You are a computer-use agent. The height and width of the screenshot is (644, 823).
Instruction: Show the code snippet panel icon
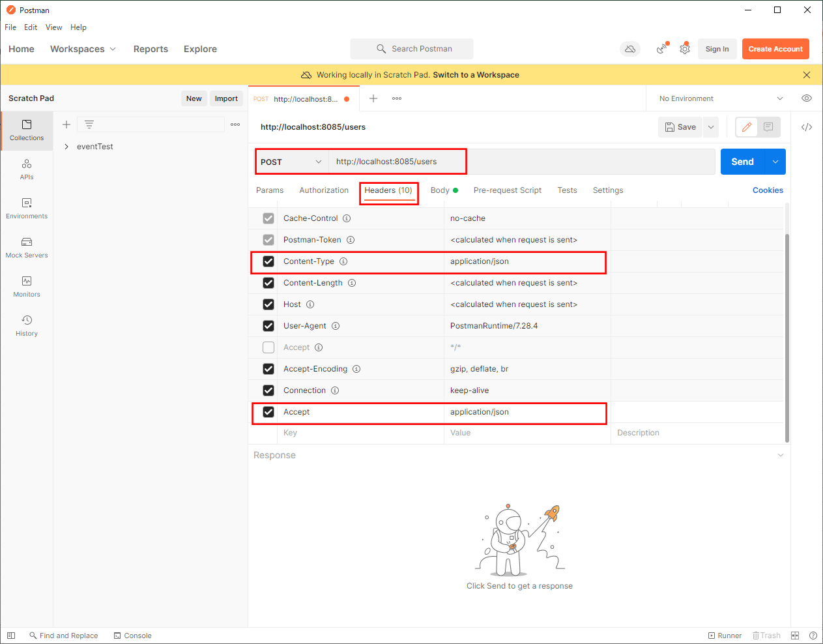[x=807, y=127]
